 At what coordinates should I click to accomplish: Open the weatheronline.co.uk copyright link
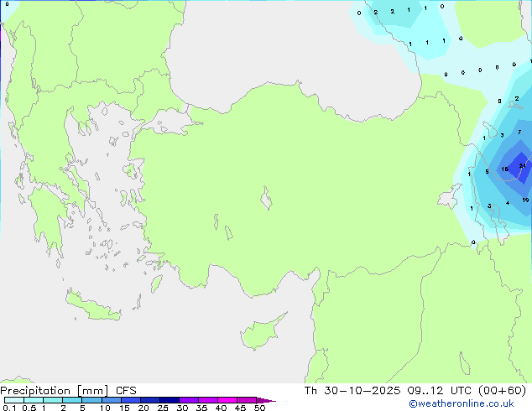[461, 403]
